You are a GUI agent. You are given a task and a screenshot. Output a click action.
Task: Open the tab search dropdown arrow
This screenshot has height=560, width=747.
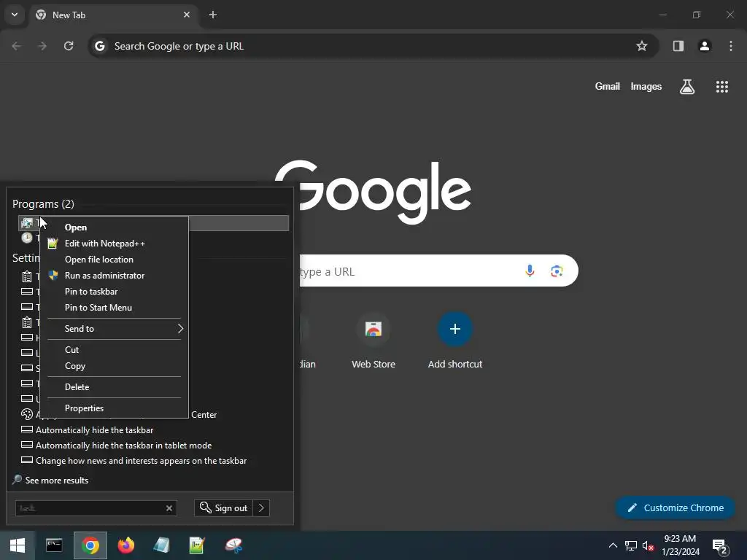15,15
